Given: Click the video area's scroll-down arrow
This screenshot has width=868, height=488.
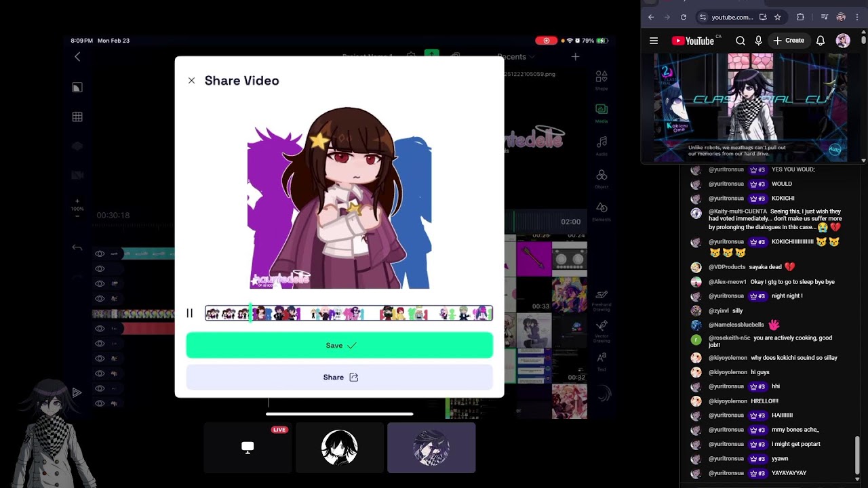Looking at the screenshot, I should [x=863, y=161].
